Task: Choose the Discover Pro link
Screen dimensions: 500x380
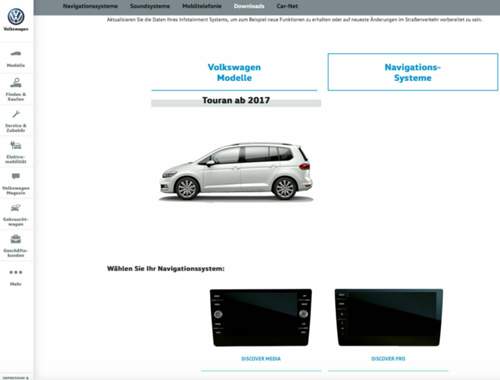Action: pyautogui.click(x=388, y=359)
